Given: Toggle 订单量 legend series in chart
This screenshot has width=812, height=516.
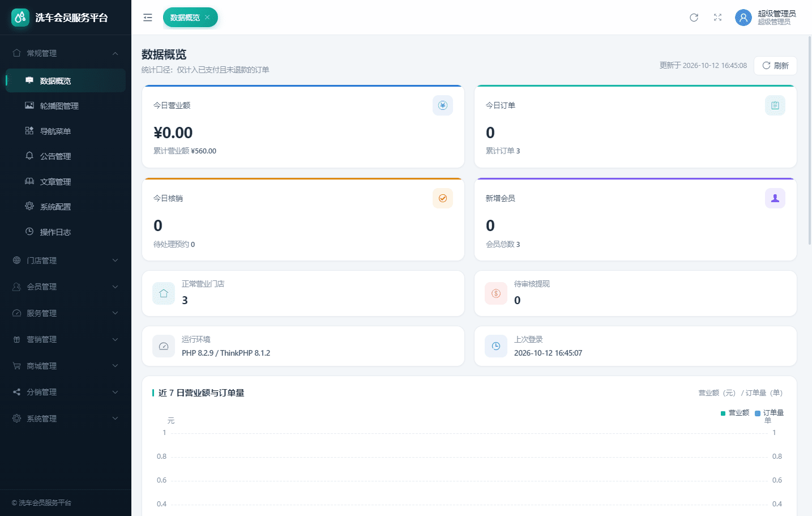Looking at the screenshot, I should (770, 413).
